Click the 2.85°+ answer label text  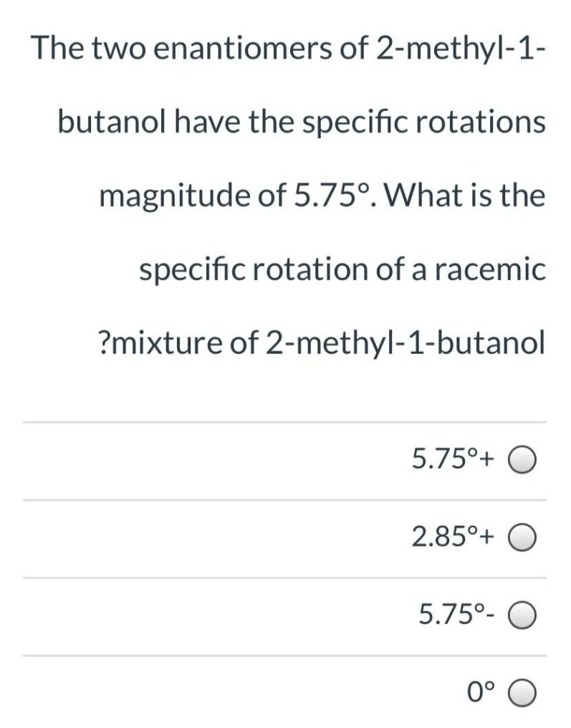453,537
